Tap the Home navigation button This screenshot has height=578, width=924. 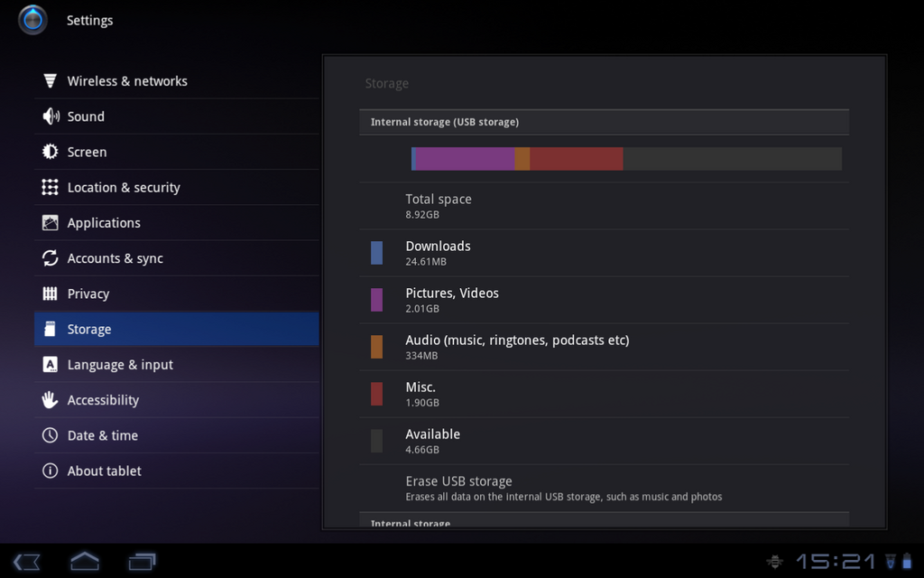84,561
